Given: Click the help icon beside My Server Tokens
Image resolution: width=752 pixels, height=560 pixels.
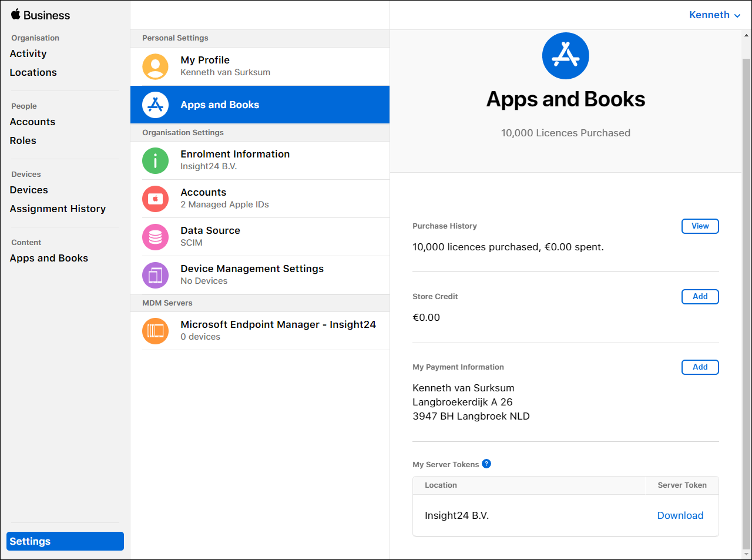Looking at the screenshot, I should (x=486, y=464).
